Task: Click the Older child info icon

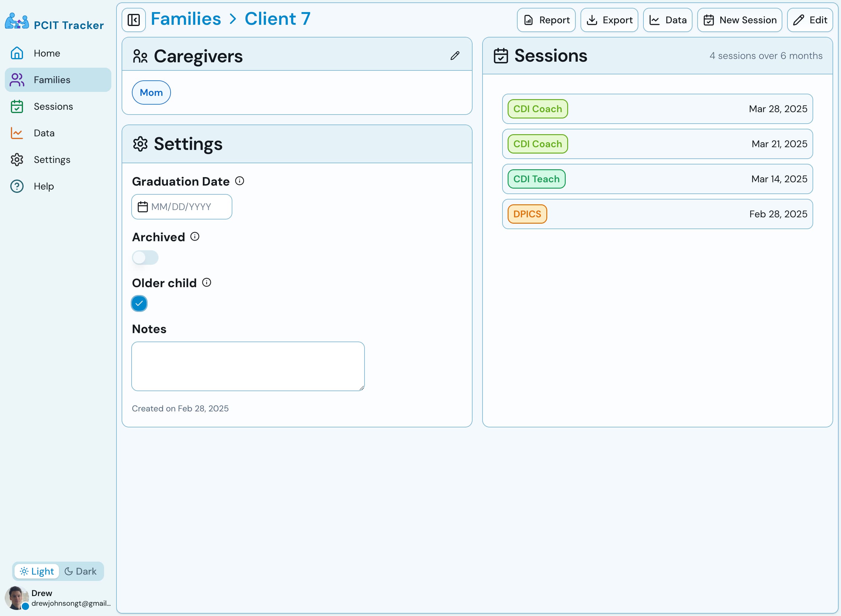Action: click(206, 283)
